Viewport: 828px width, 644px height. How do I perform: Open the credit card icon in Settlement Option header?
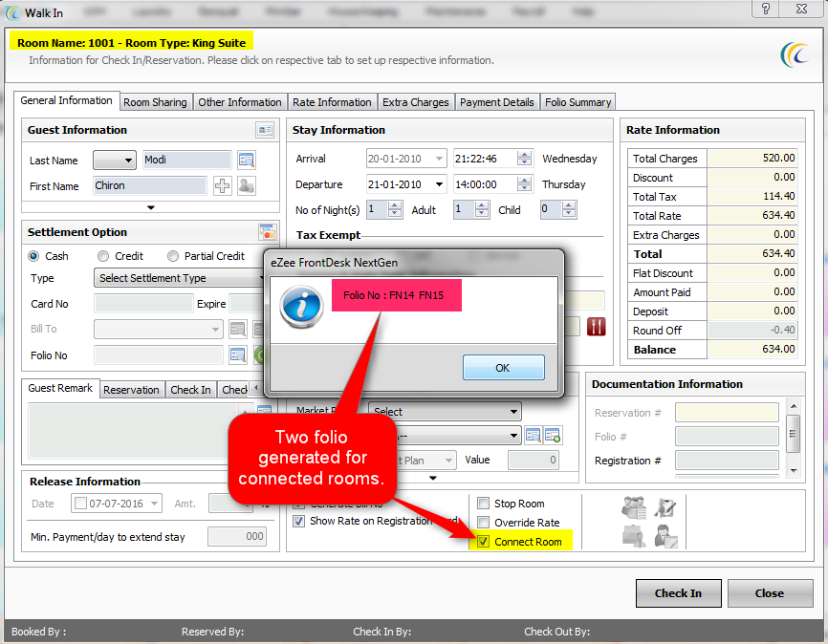pos(268,232)
